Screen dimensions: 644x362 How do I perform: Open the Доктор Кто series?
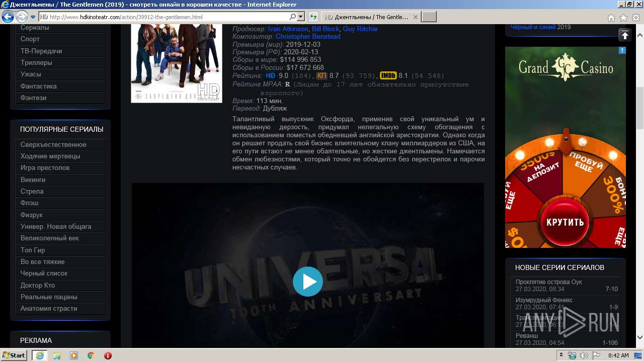click(x=60, y=285)
